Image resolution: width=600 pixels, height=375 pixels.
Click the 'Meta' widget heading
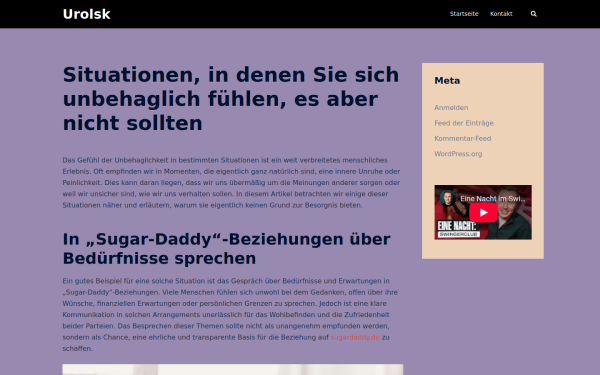coord(447,81)
